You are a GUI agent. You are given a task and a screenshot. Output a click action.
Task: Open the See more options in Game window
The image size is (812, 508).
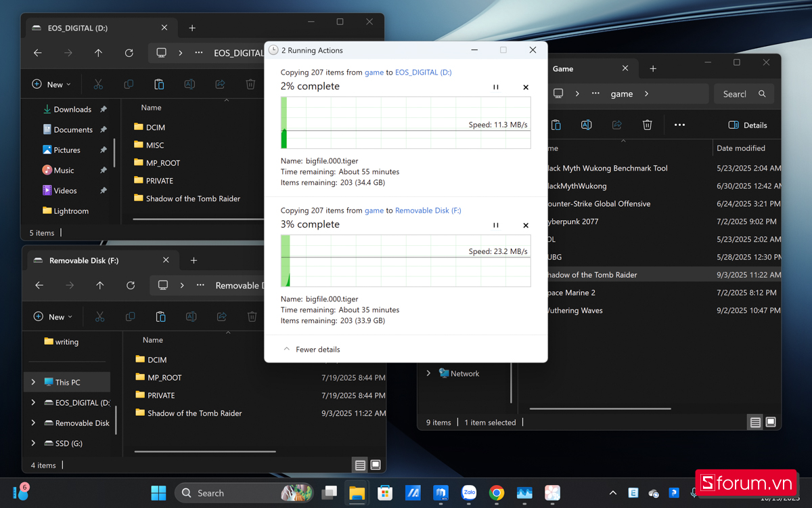679,125
